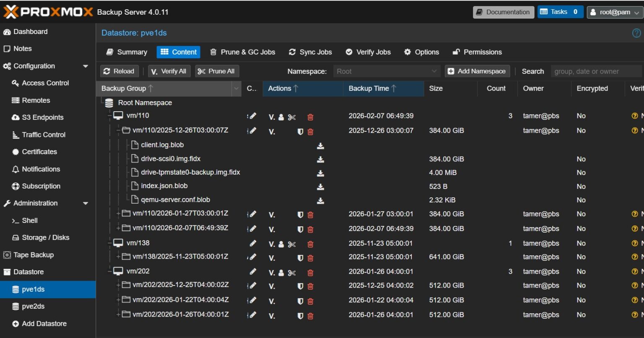Image resolution: width=644 pixels, height=338 pixels.
Task: Edit the comment for vm/138 group
Action: coord(253,243)
